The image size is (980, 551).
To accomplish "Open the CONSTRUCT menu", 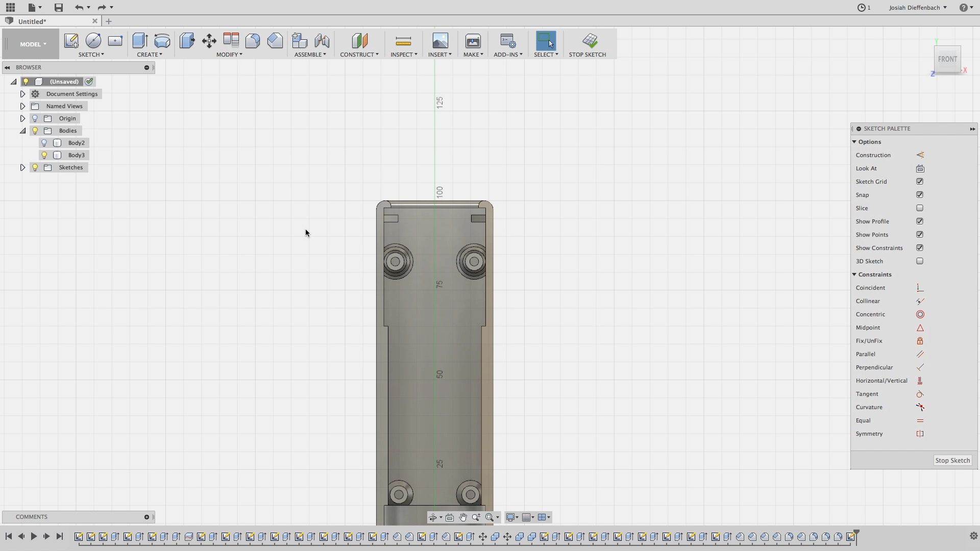I will click(359, 55).
